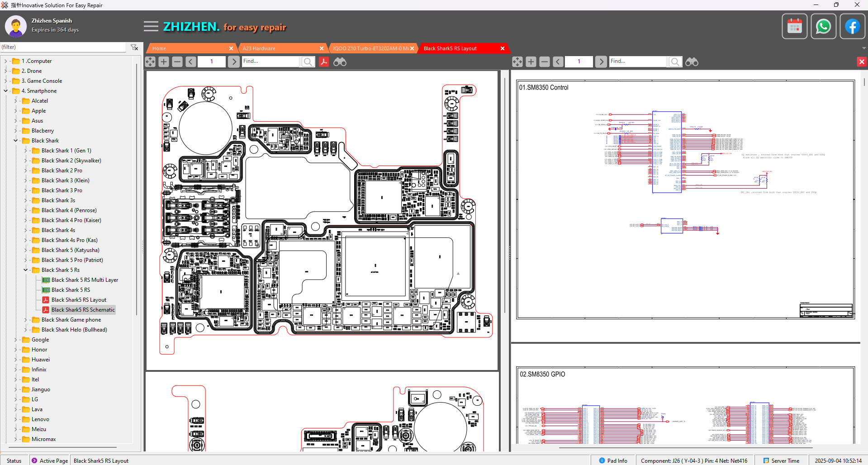Viewport: 868px width, 465px height.
Task: Open Black Shark 5 RS board file
Action: (71, 290)
